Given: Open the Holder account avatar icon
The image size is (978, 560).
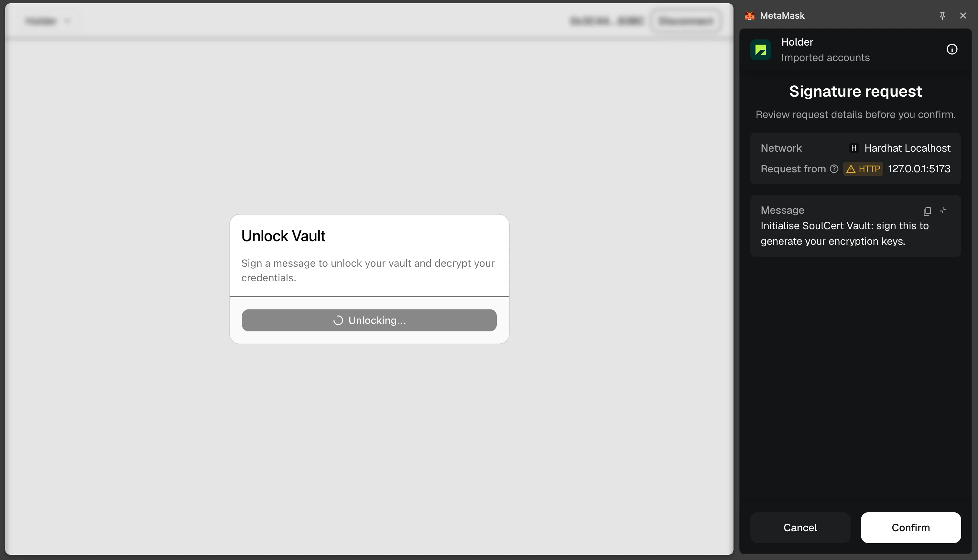Looking at the screenshot, I should click(761, 49).
